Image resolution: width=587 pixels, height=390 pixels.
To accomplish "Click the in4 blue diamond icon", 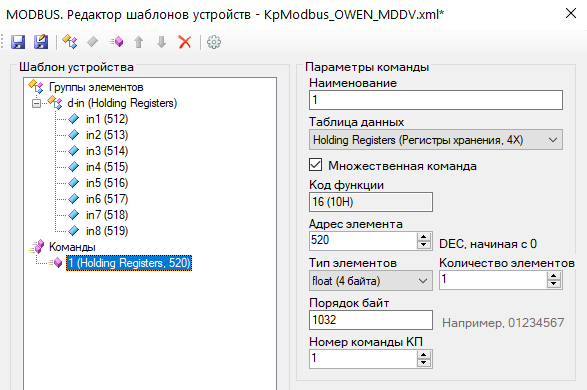I will tap(74, 167).
